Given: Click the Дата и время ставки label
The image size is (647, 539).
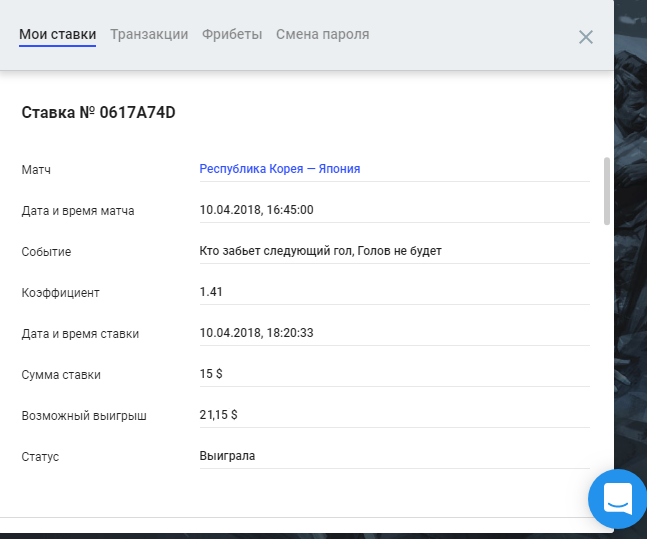Looking at the screenshot, I should click(80, 333).
